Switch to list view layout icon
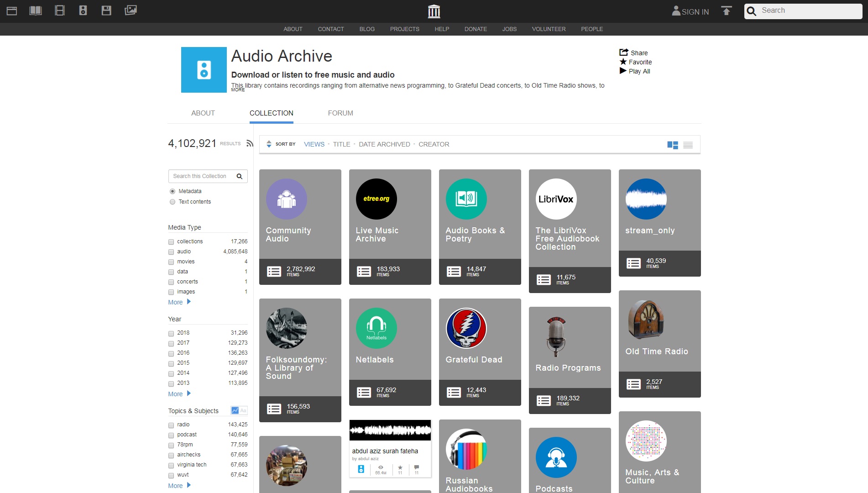868x493 pixels. coord(688,145)
